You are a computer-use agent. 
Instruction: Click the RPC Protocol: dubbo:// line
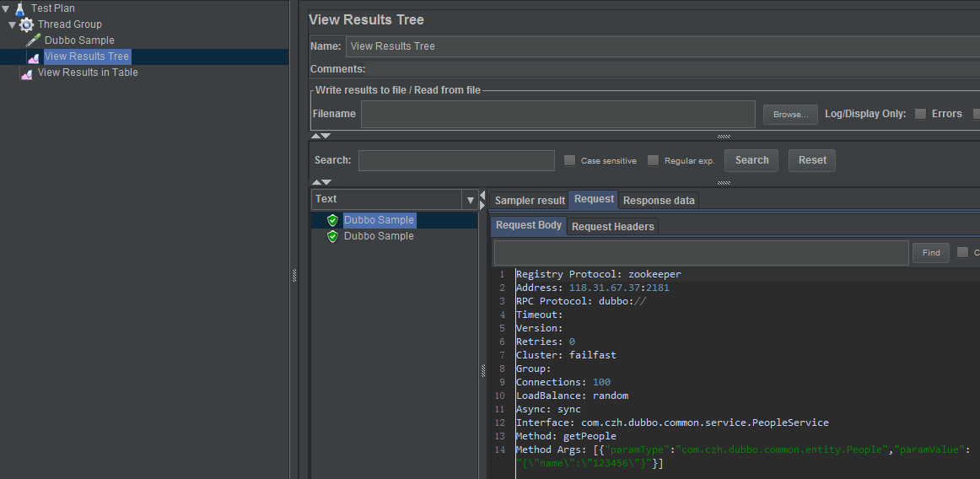coord(580,301)
